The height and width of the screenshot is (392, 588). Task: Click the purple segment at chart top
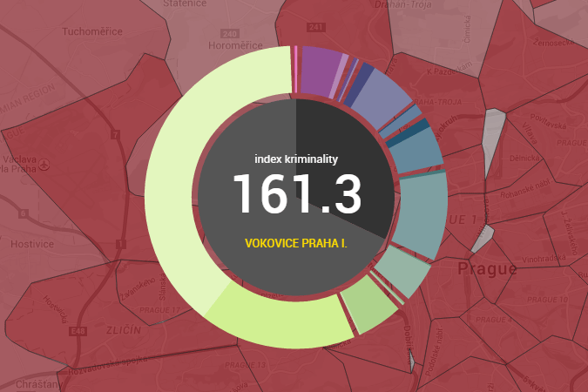(318, 65)
